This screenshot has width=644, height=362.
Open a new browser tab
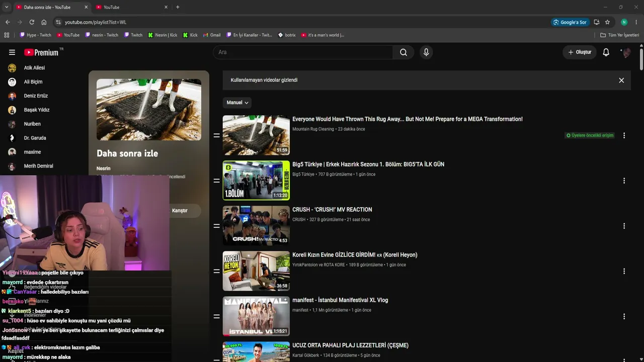178,7
